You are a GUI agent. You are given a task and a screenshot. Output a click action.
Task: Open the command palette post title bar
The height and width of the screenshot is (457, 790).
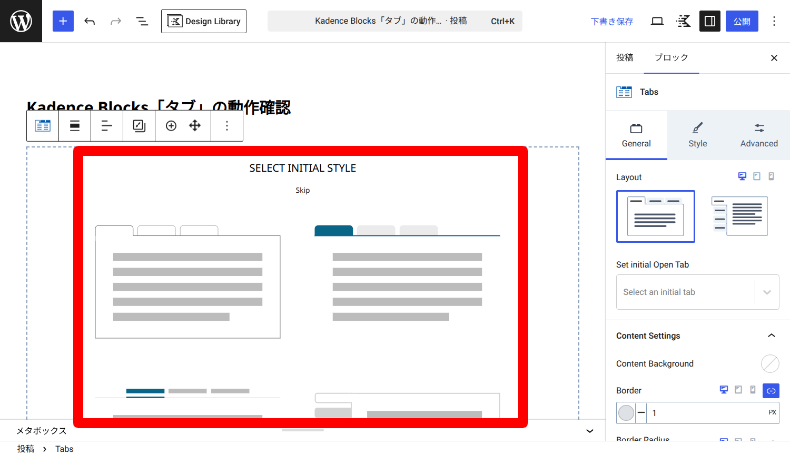pos(395,21)
